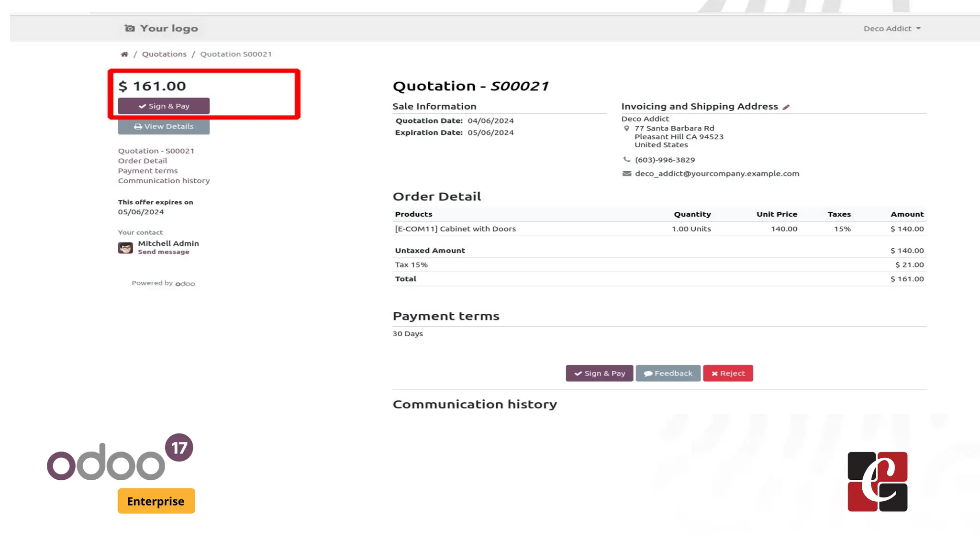
Task: Reject the quotation with Reject button
Action: (x=728, y=373)
